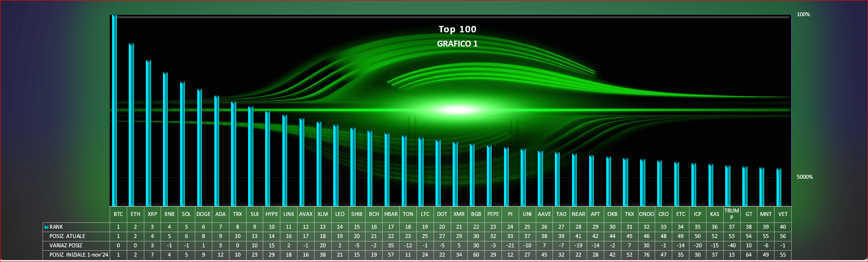
Task: Pick the DOGE bar in the chart
Action: pos(200,148)
